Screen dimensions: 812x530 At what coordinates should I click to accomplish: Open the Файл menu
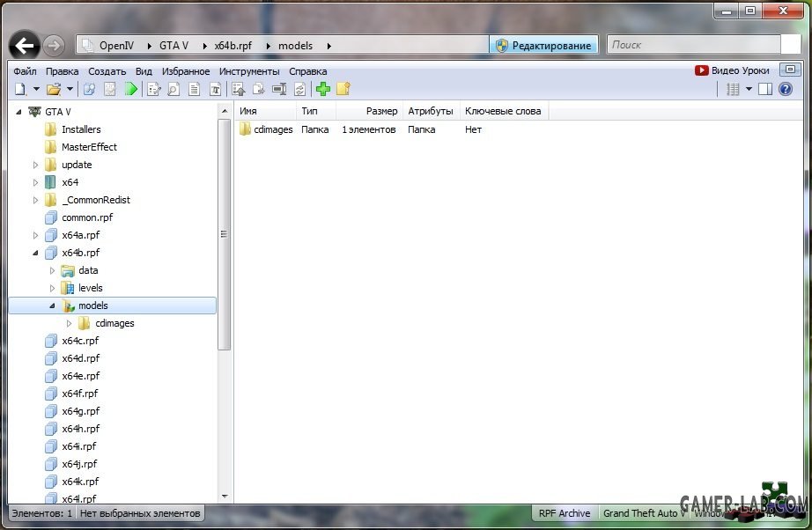point(25,71)
